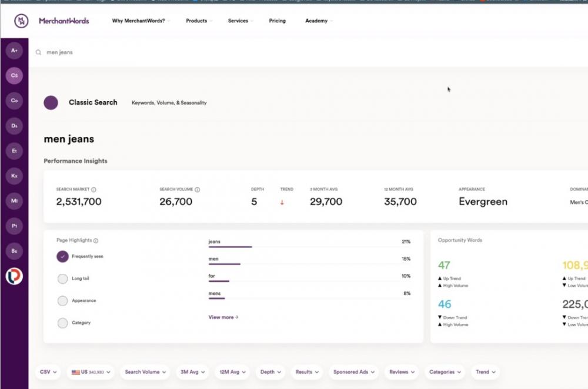
Task: Click the View more link
Action: 223,317
